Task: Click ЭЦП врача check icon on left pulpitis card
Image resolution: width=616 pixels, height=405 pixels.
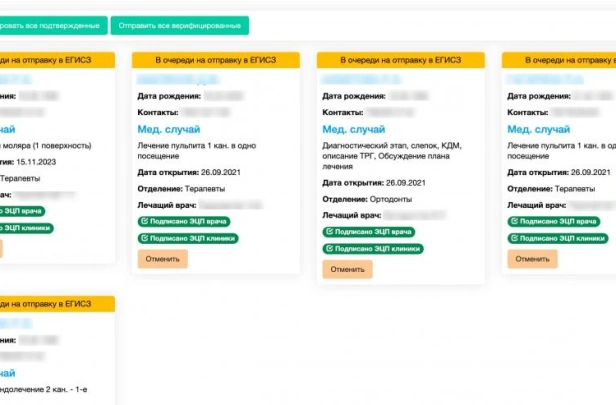Action: [x=144, y=221]
